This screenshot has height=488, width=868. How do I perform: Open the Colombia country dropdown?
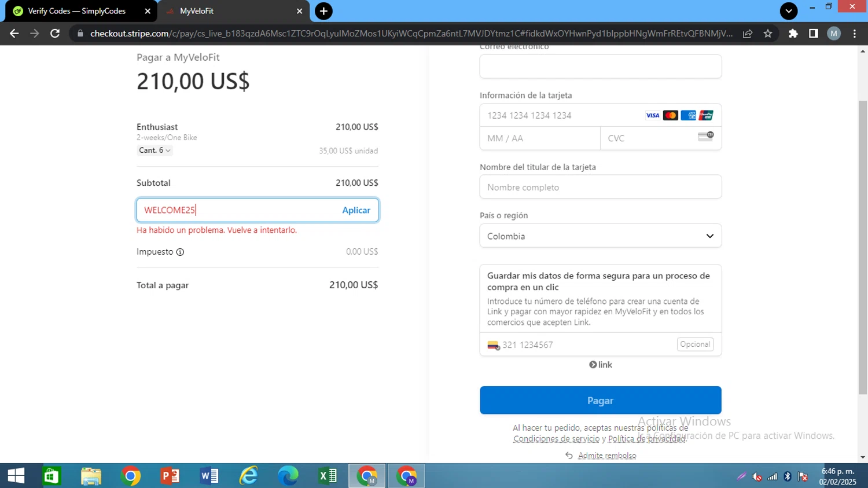(x=600, y=236)
